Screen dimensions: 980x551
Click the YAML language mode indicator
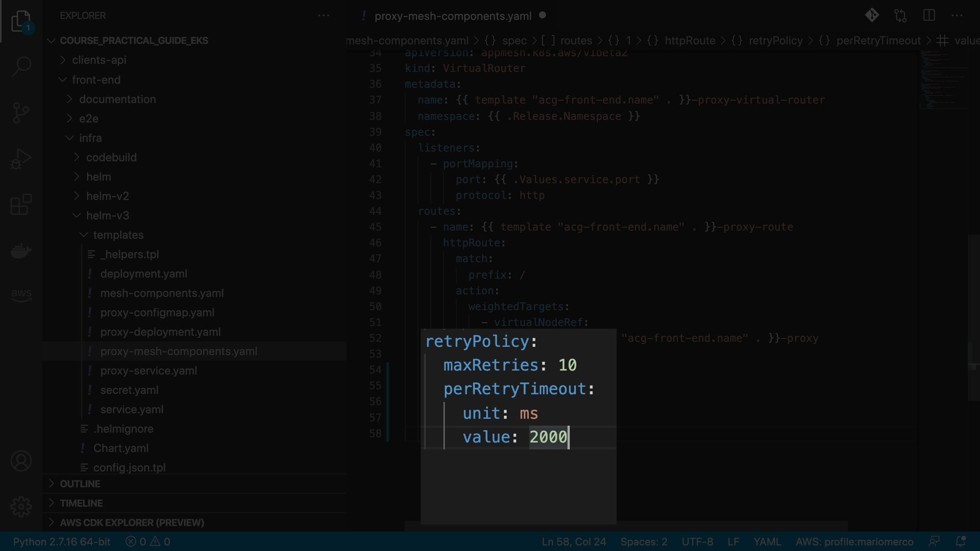(767, 542)
